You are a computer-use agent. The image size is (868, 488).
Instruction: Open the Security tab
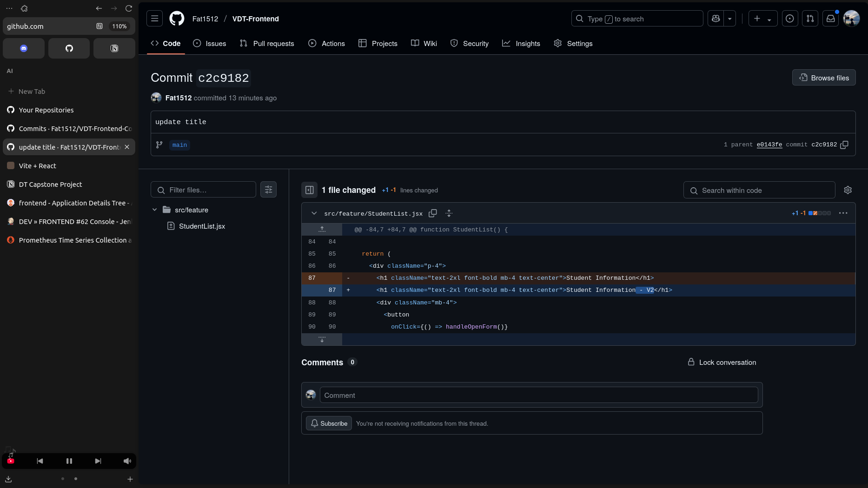[470, 43]
